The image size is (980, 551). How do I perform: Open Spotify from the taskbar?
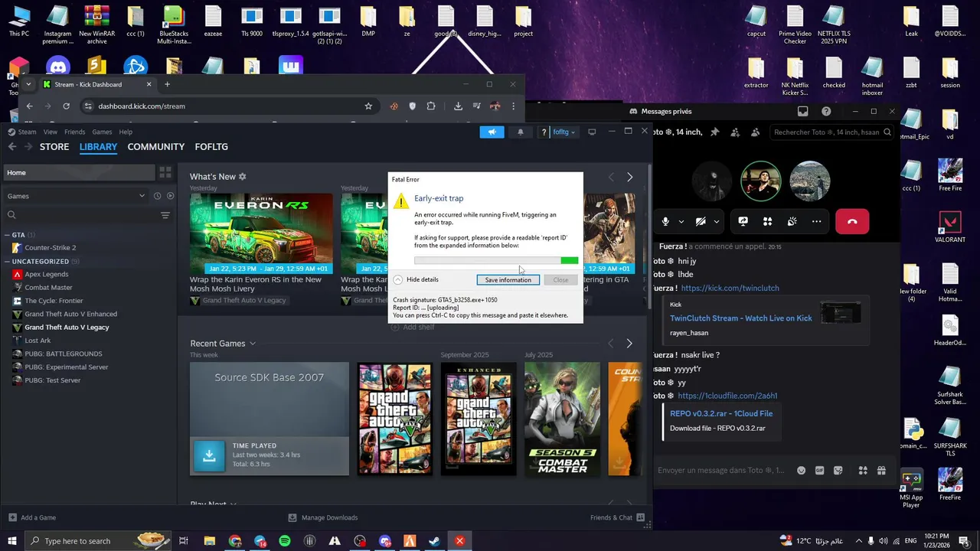point(285,541)
